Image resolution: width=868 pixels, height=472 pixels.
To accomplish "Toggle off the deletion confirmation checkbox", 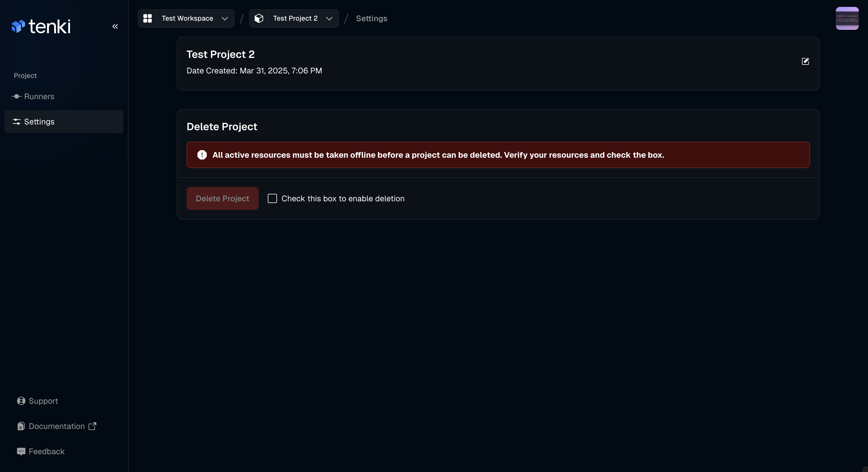I will coord(272,198).
